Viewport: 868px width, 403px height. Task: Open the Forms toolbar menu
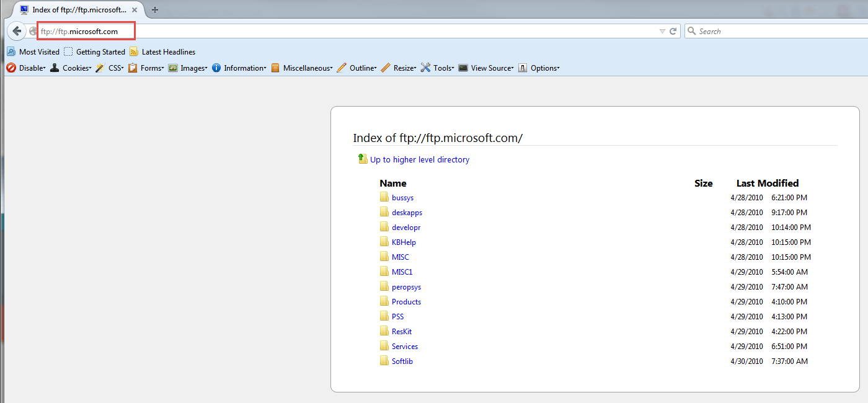click(x=146, y=68)
